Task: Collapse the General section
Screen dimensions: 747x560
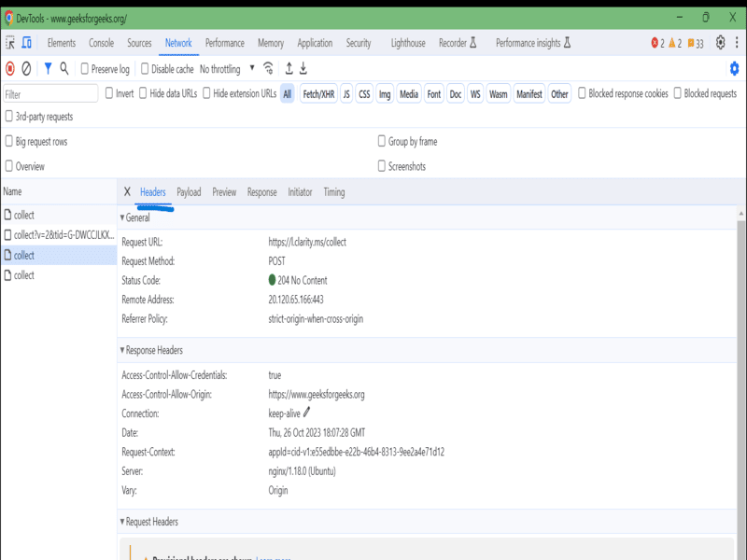Action: (x=122, y=217)
